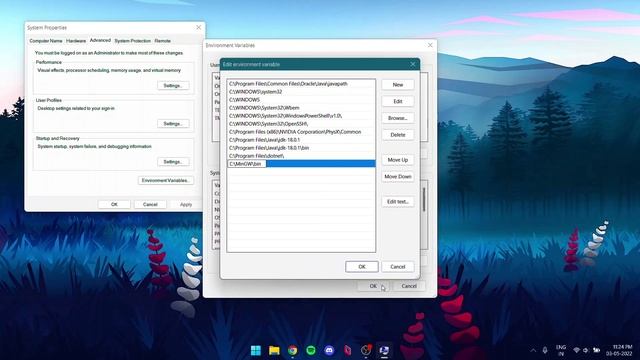Confirm with OK in Edit environment variable
Screen dimensions: 640x360
(x=362, y=267)
